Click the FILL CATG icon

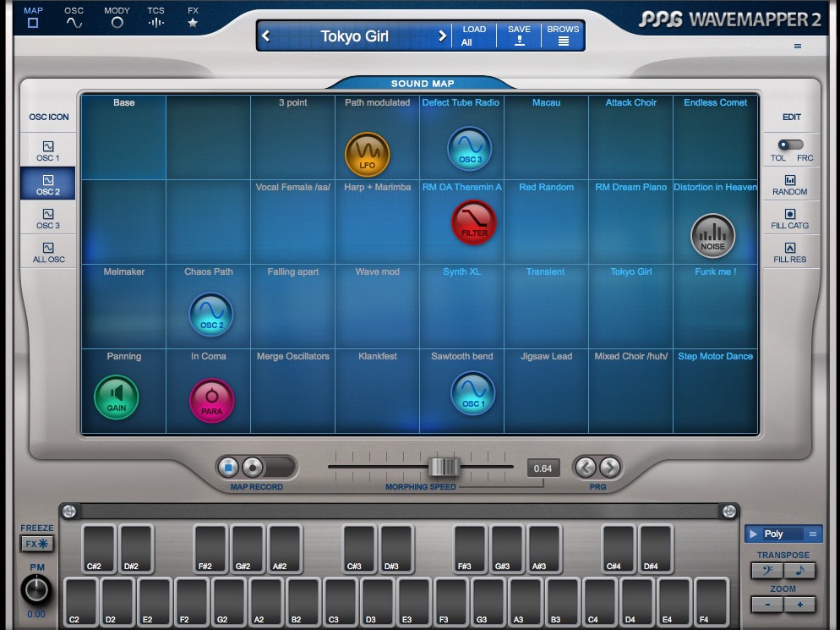coord(789,219)
